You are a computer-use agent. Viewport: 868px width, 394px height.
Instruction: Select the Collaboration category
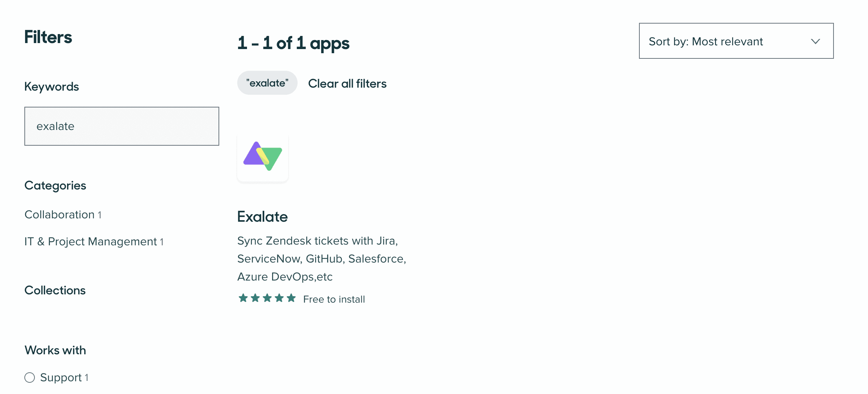click(x=58, y=214)
